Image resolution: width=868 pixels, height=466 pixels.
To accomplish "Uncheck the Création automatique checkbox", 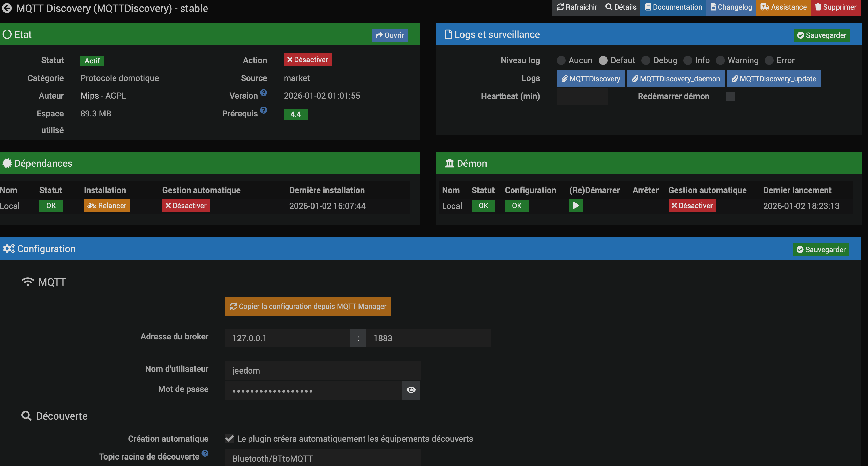I will [x=229, y=439].
